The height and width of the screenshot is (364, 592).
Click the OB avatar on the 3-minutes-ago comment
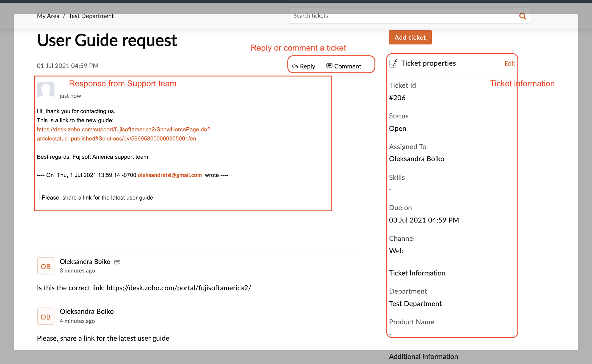pos(46,266)
